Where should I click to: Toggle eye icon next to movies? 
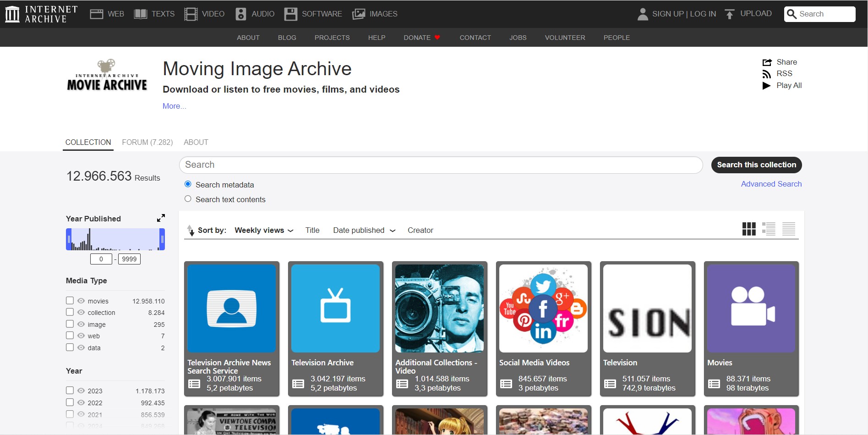tap(81, 301)
